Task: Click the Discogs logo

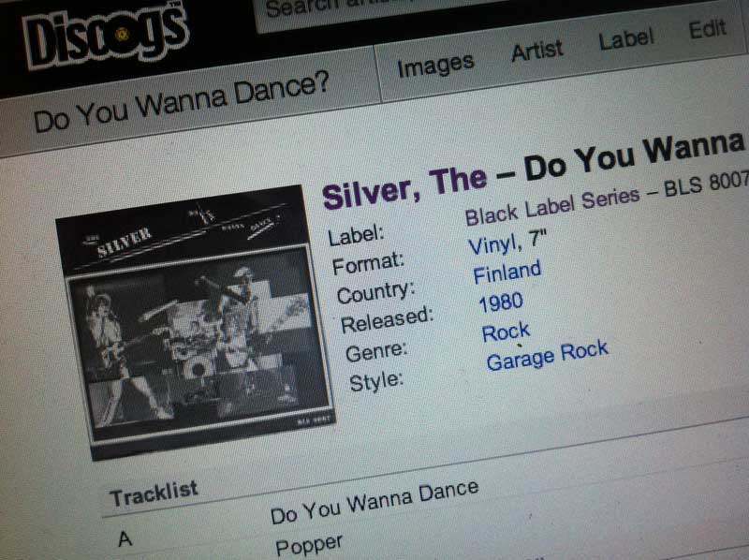Action: point(106,36)
